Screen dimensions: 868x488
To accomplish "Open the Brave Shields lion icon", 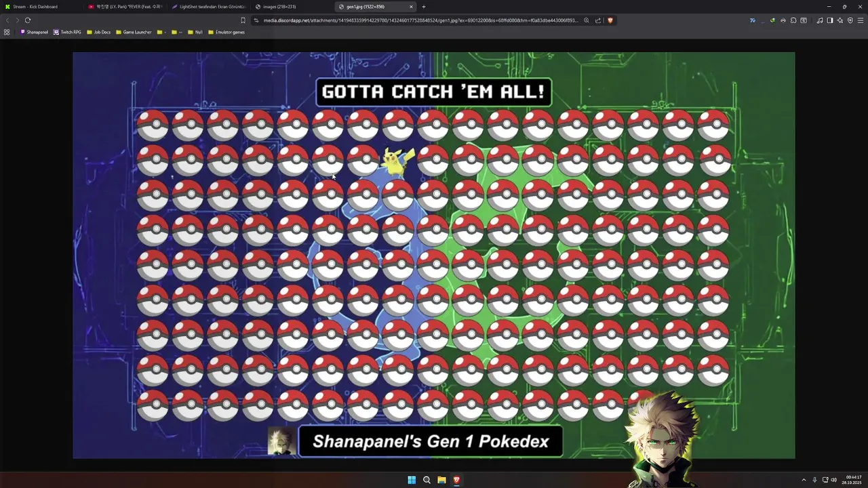I will 610,20.
